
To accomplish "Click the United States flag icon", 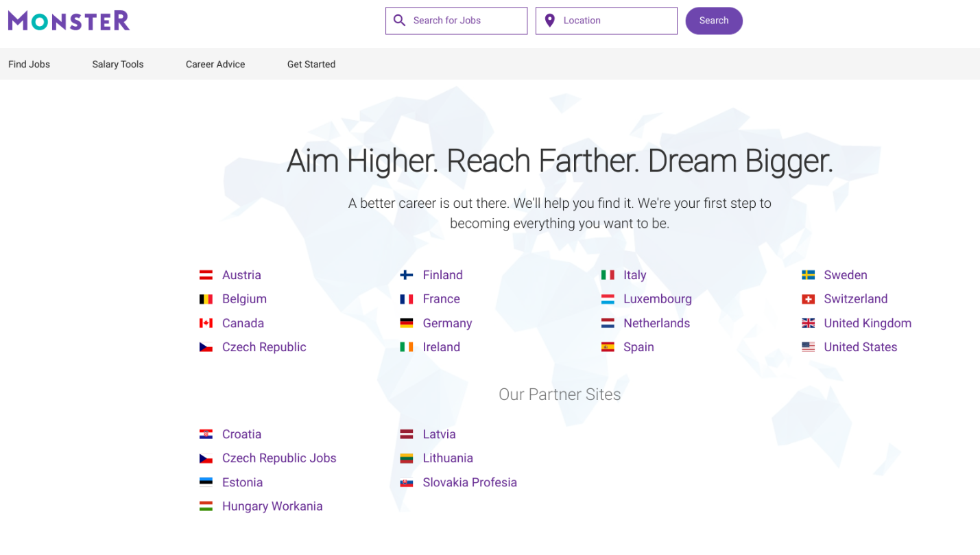I will tap(808, 346).
